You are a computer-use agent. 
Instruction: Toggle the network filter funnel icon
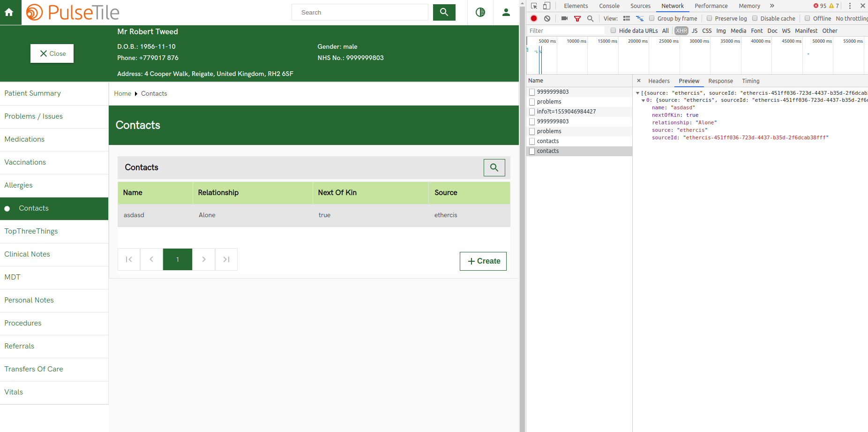click(x=577, y=18)
